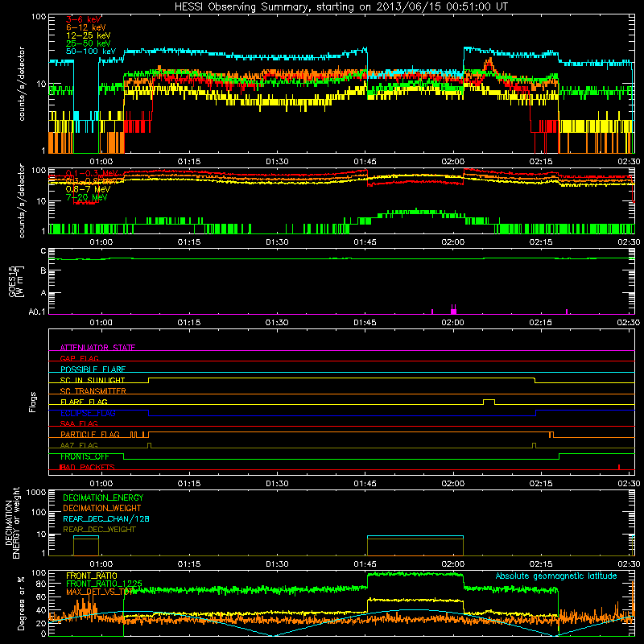Select the orange 6-12 keV legend label
The image size is (644, 644).
tap(85, 27)
